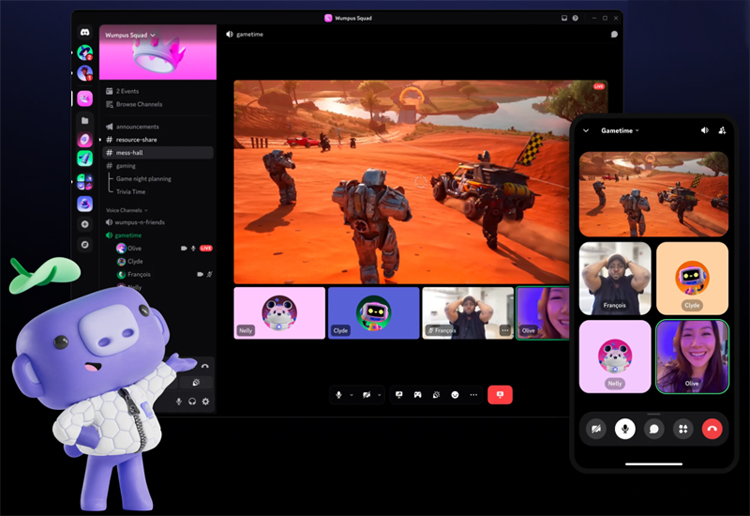Viewport: 750px width, 516px height.
Task: Toggle the microphone button on the phone
Action: pos(625,428)
